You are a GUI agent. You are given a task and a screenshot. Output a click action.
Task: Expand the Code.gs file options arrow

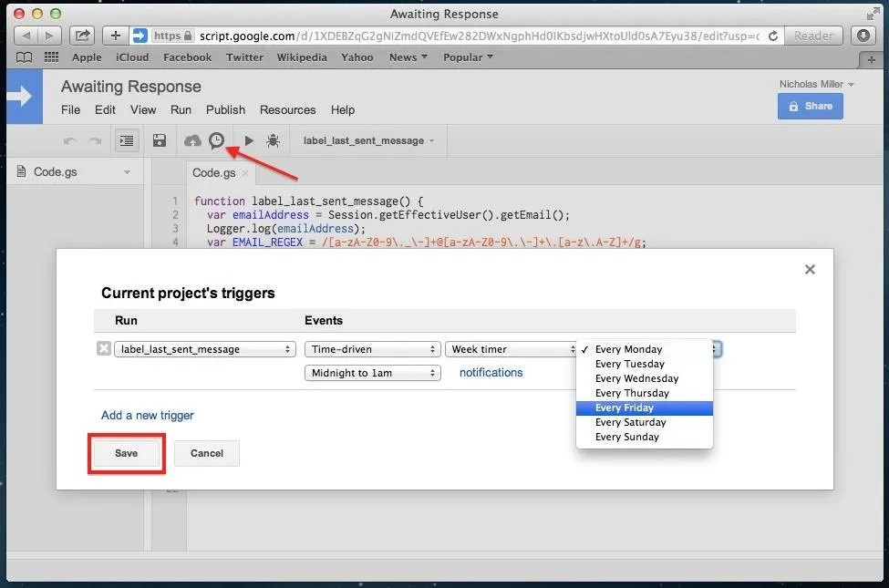pos(127,171)
